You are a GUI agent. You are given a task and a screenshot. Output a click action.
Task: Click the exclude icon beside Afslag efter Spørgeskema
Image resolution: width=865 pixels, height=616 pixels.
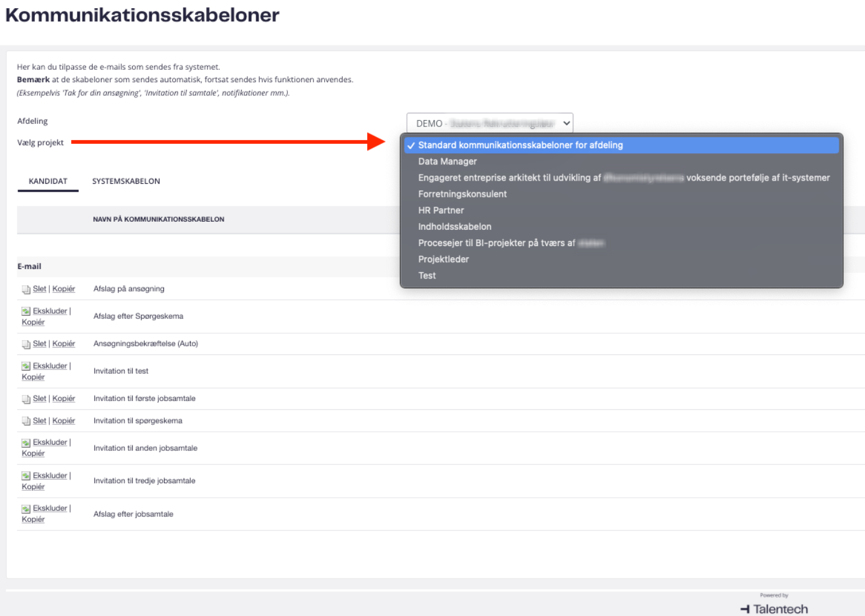[x=26, y=311]
